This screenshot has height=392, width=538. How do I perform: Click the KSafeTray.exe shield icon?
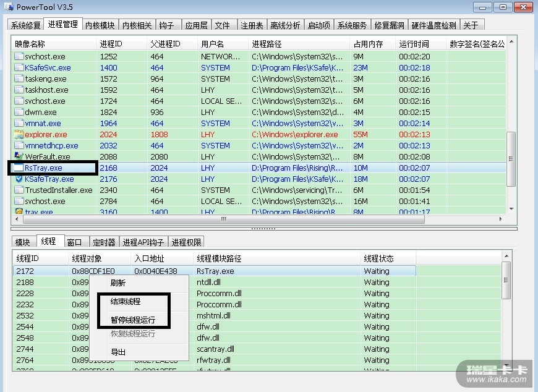19,179
